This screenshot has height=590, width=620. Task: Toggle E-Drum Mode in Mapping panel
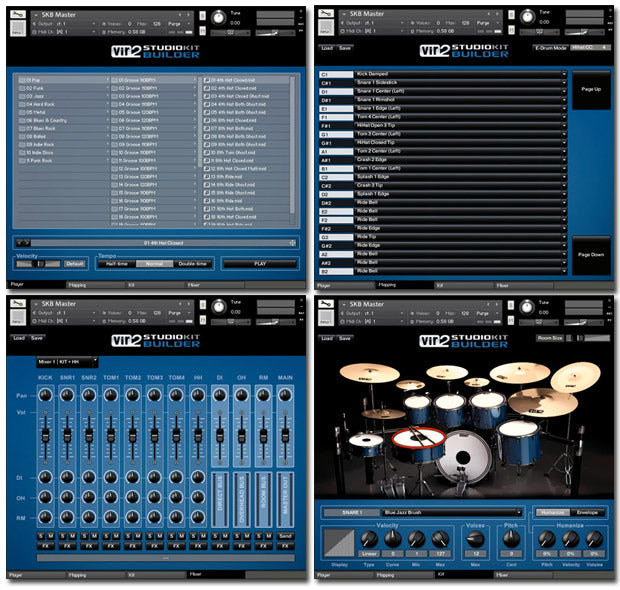pos(551,48)
